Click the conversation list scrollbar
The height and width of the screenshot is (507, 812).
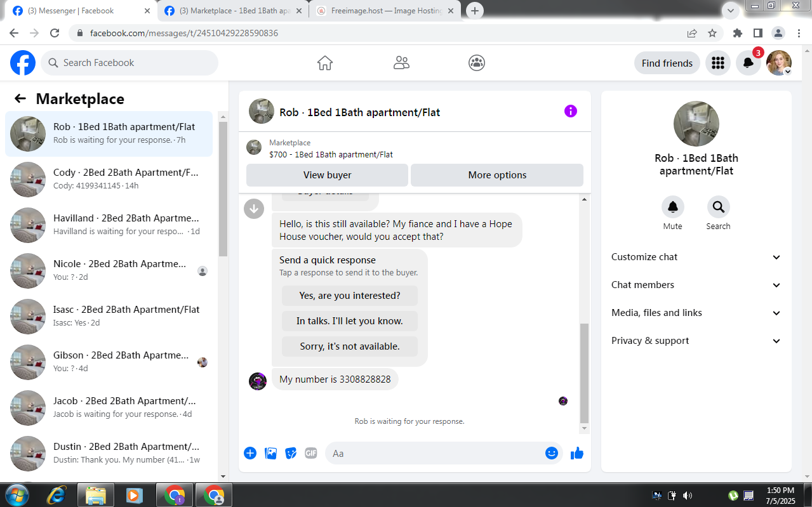[x=223, y=188]
